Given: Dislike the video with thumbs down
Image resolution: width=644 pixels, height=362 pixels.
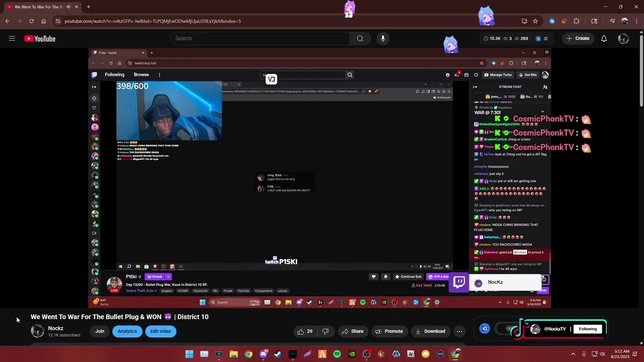Looking at the screenshot, I should (326, 331).
